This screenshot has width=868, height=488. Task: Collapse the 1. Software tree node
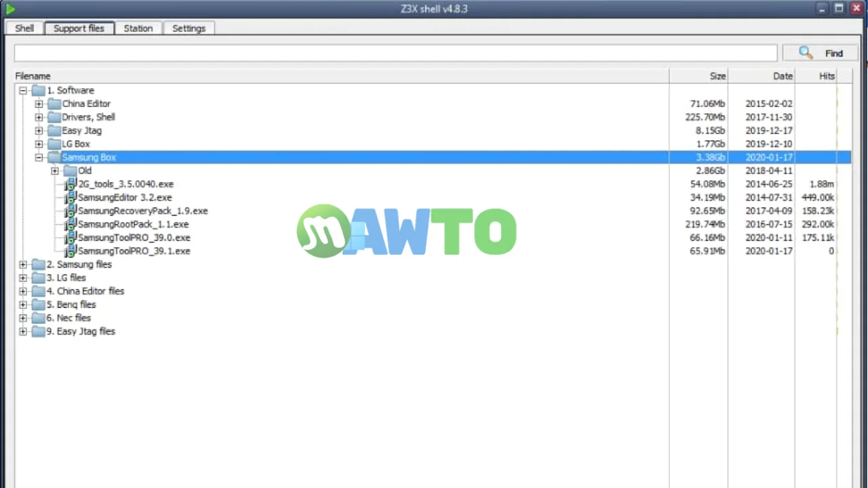[x=23, y=90]
